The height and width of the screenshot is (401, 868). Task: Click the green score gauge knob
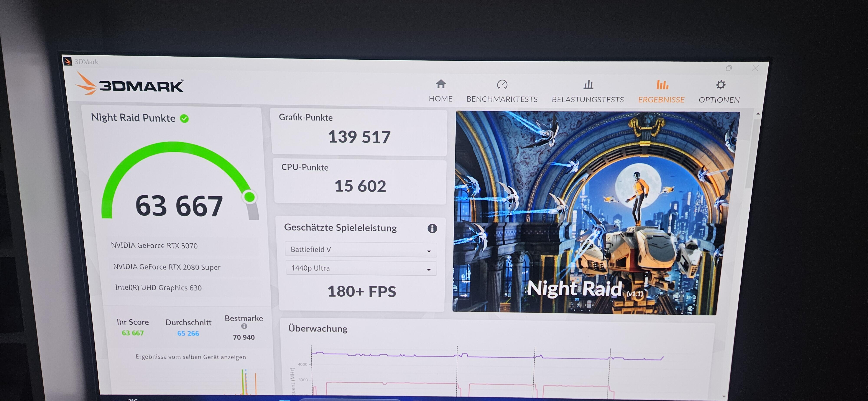(x=249, y=197)
